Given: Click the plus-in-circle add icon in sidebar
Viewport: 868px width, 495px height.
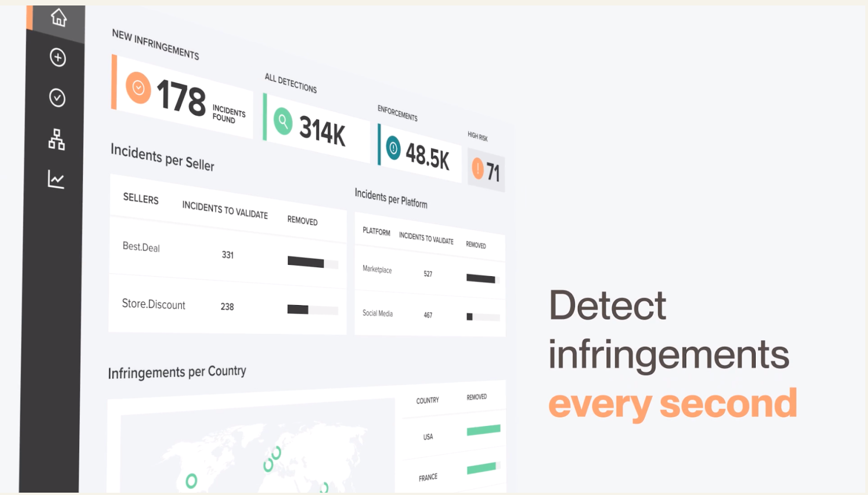Looking at the screenshot, I should coord(58,58).
